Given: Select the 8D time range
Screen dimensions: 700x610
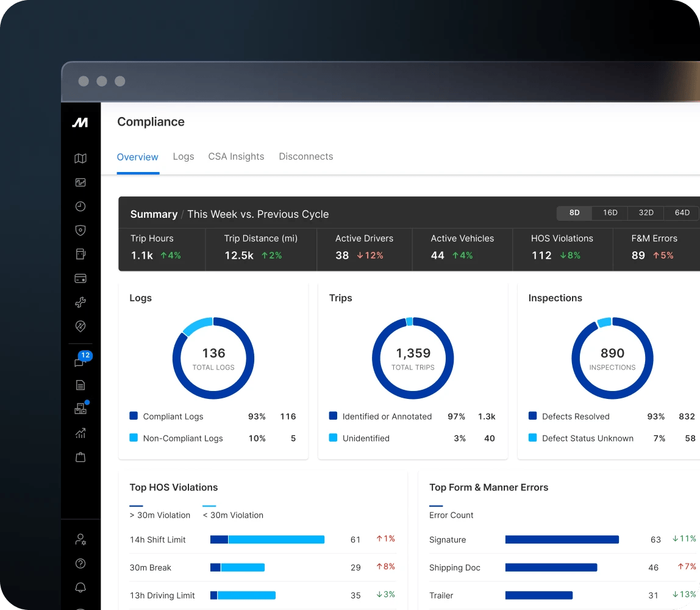Looking at the screenshot, I should (x=574, y=213).
